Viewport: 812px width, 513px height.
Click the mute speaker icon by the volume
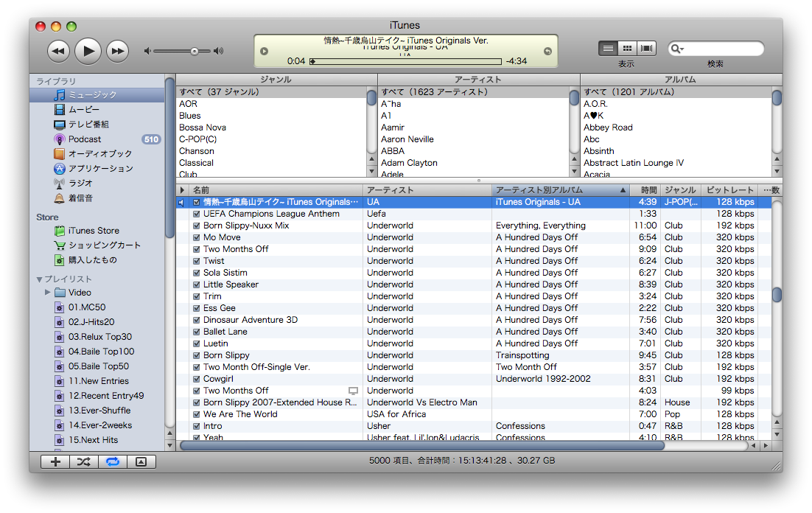[x=147, y=51]
